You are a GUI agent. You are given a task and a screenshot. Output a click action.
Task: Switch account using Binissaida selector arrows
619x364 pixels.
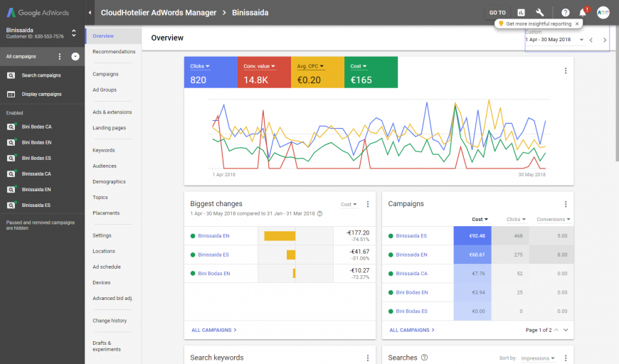coord(73,33)
